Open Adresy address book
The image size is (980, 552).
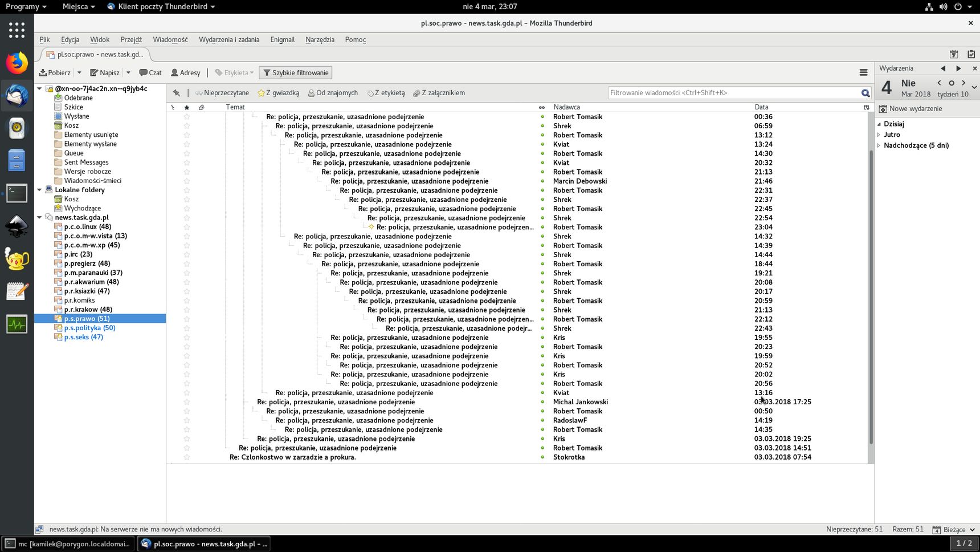[186, 72]
